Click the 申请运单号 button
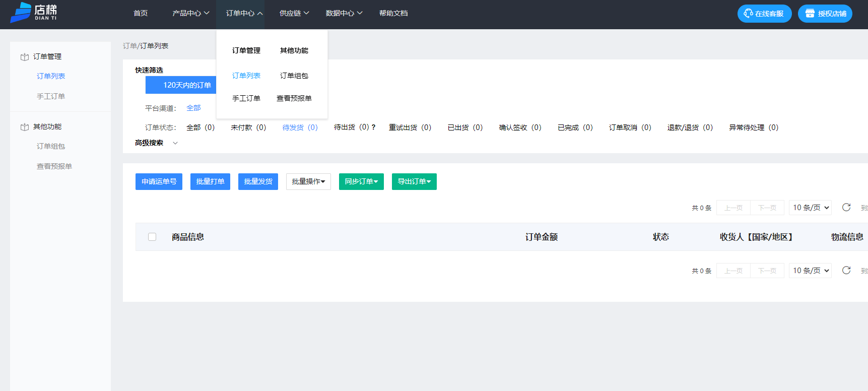868x391 pixels. [x=159, y=181]
